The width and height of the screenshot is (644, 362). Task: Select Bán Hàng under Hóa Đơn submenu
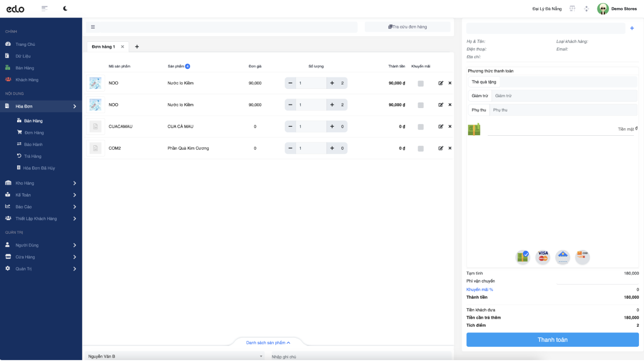(x=33, y=121)
